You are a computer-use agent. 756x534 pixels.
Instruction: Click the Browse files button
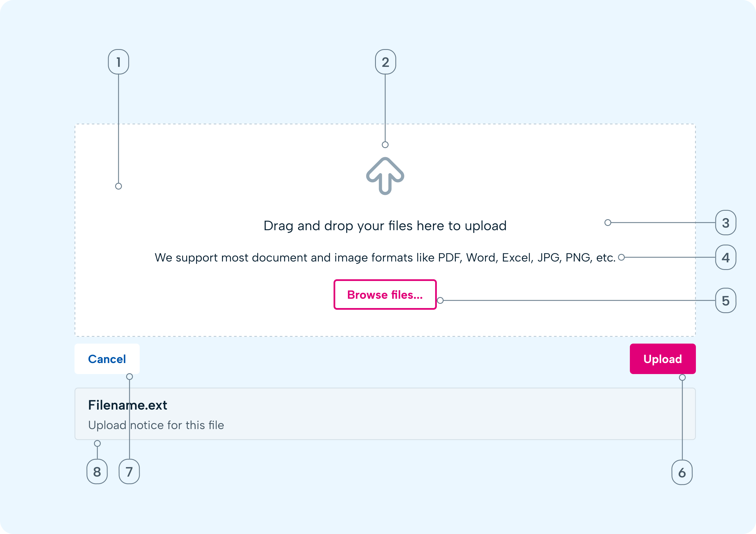tap(385, 295)
